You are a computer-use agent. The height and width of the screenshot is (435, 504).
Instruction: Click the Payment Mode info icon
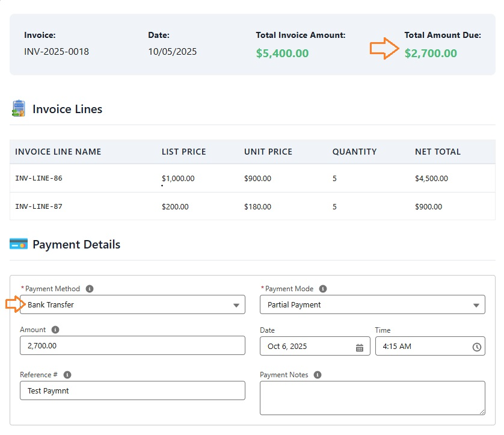tap(323, 289)
